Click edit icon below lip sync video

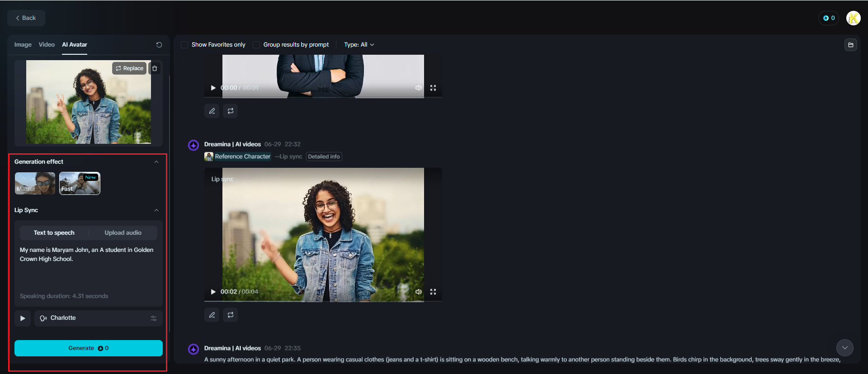tap(212, 315)
